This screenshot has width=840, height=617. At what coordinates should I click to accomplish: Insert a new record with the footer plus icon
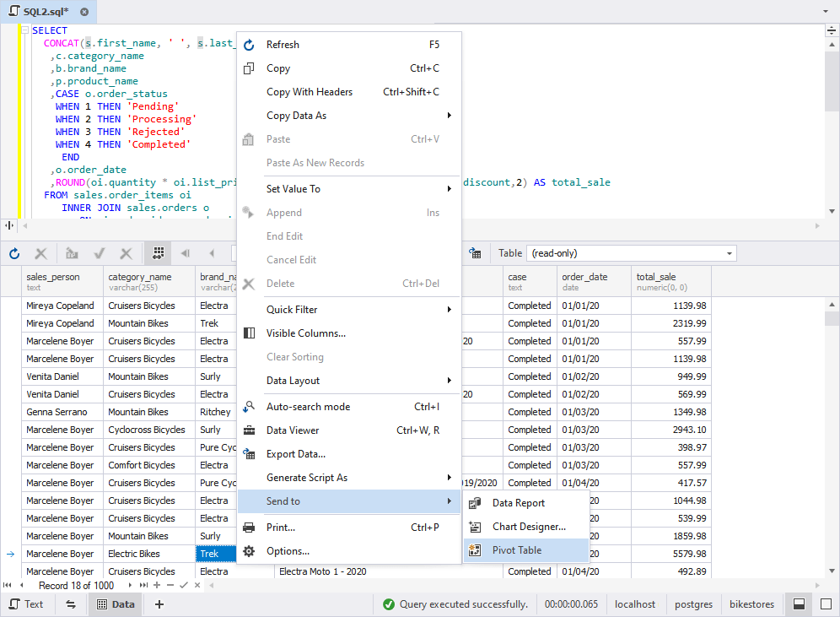click(157, 585)
